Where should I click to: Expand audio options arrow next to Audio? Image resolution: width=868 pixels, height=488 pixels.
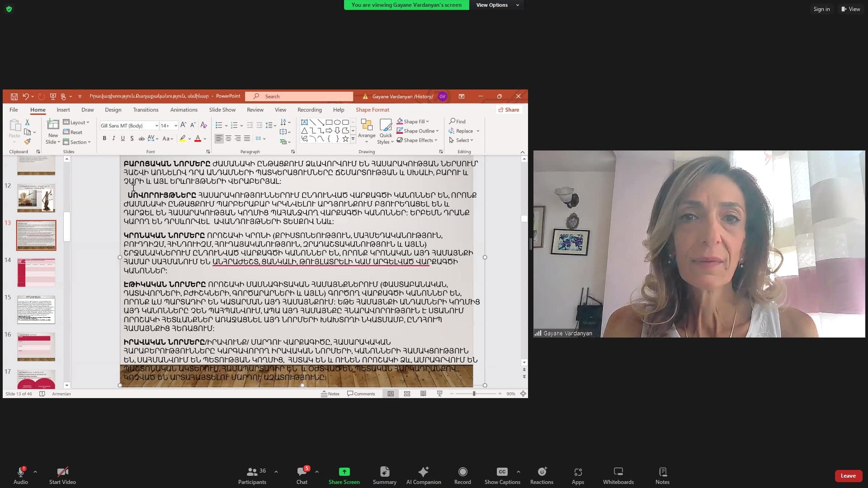35,472
